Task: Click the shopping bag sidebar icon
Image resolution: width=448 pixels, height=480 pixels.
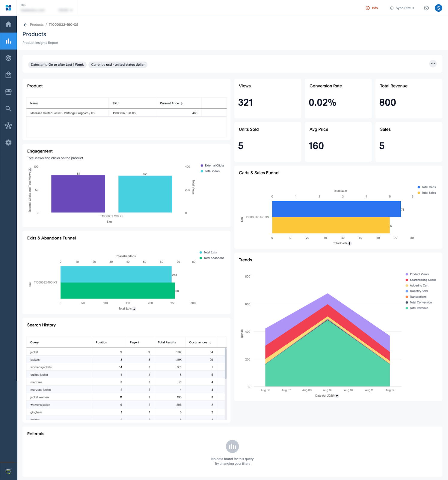Action: pyautogui.click(x=8, y=75)
